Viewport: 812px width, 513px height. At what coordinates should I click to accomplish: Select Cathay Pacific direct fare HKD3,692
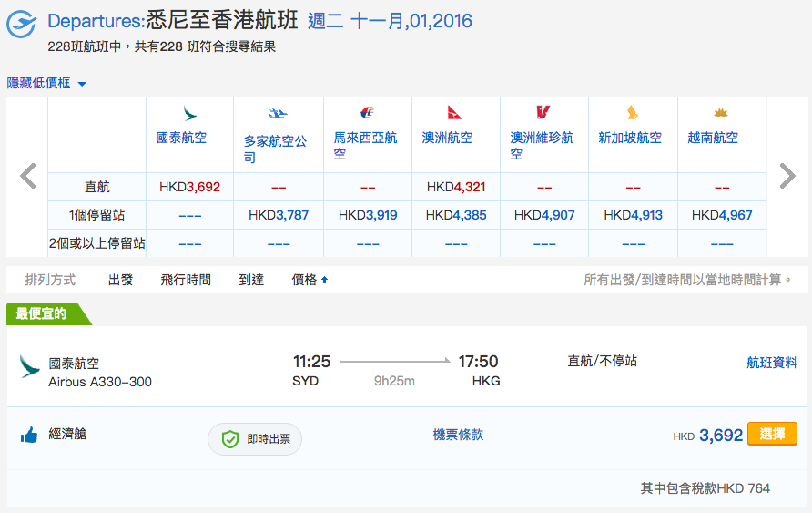(x=190, y=187)
